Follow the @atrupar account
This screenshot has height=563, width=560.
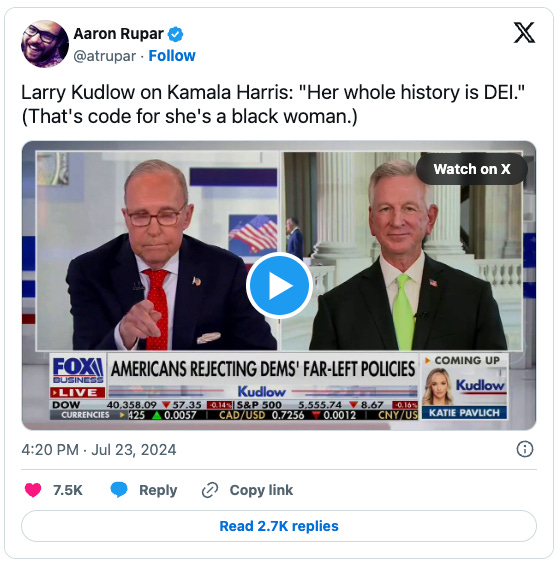coord(172,56)
